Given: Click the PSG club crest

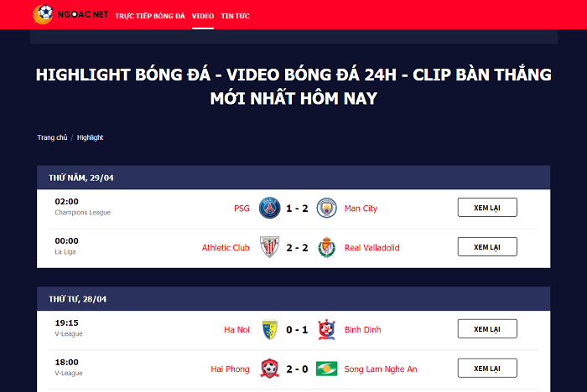Looking at the screenshot, I should pyautogui.click(x=269, y=208).
